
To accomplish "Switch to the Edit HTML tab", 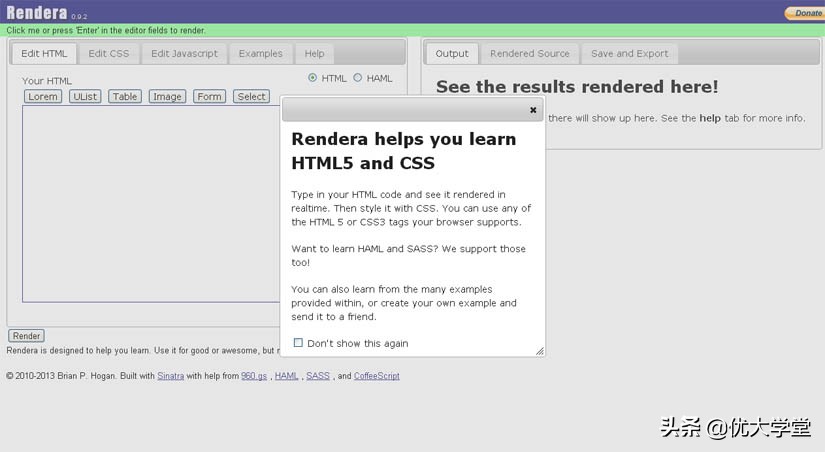I will 44,54.
